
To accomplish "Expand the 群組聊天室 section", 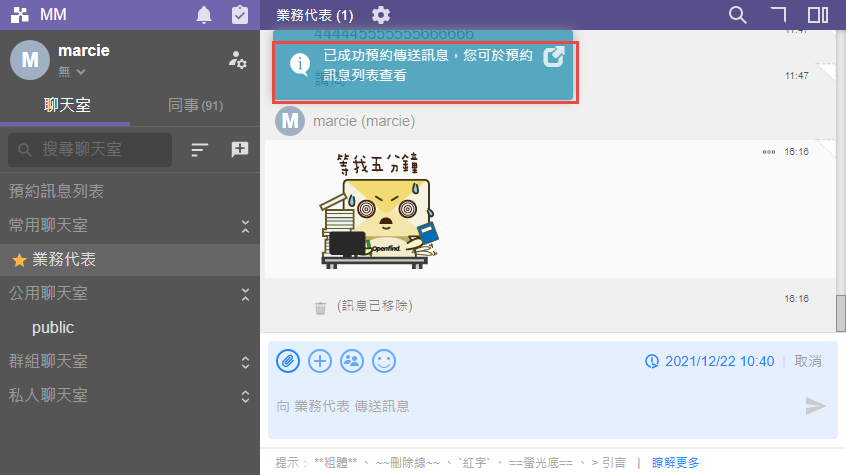I will click(245, 362).
